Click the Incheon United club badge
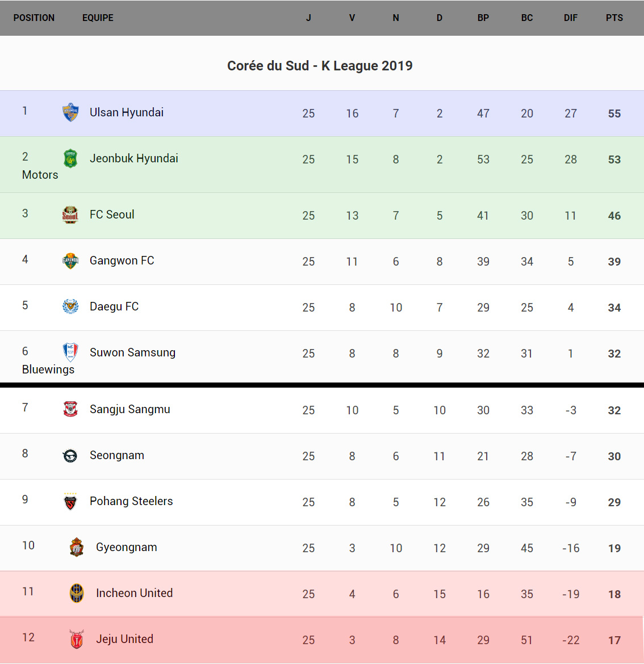This screenshot has height=664, width=644. (77, 593)
